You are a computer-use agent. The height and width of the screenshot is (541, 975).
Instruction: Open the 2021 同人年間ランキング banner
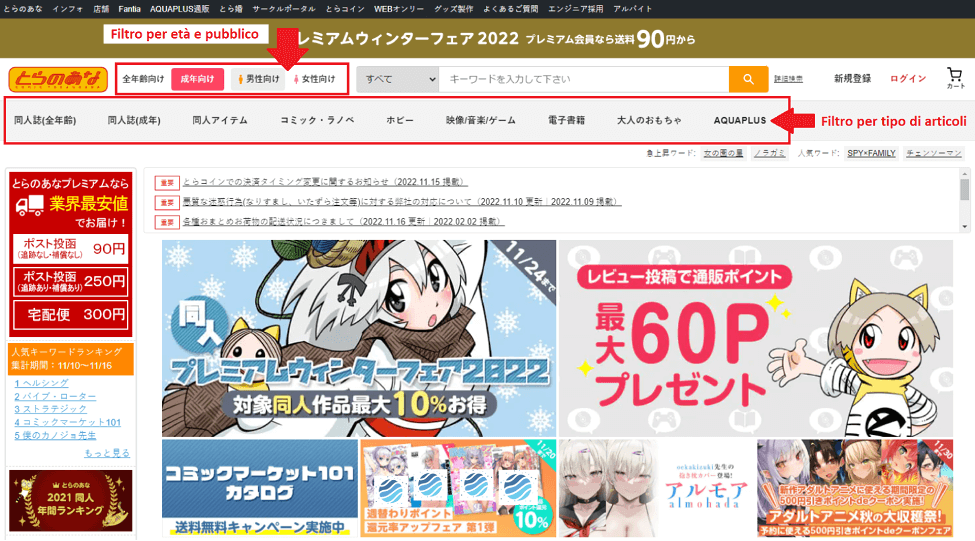pos(70,501)
